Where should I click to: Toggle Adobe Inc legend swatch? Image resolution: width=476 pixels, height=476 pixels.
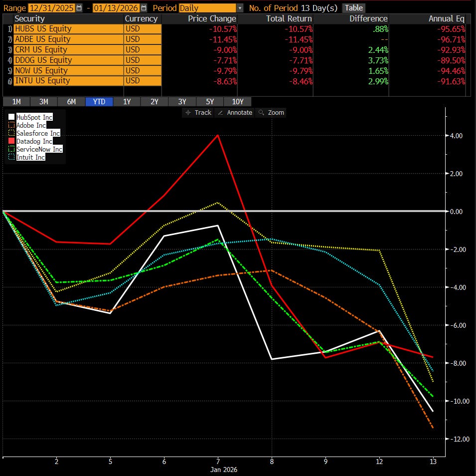pos(11,125)
